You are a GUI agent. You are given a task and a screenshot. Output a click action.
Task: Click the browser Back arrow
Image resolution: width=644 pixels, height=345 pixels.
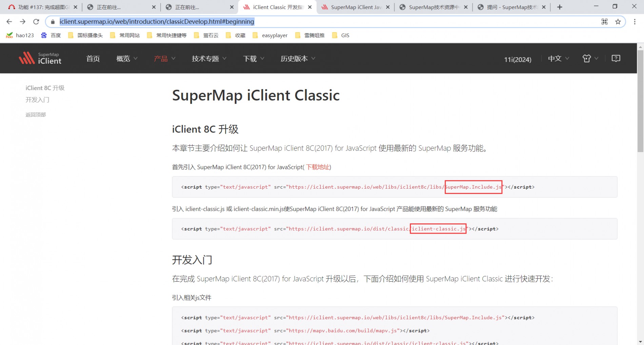(9, 22)
